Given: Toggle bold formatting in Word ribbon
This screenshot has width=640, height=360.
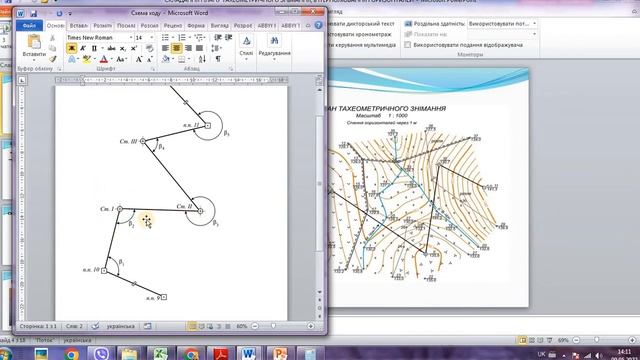Looking at the screenshot, I should pyautogui.click(x=71, y=49).
